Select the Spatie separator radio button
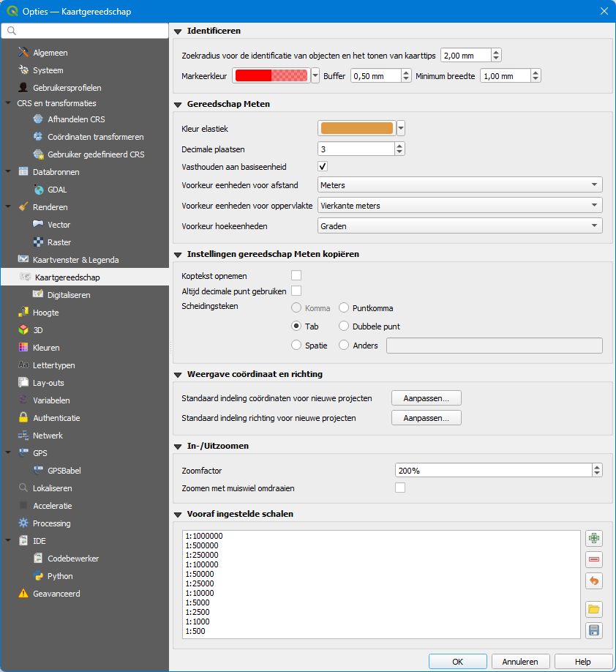 [296, 345]
